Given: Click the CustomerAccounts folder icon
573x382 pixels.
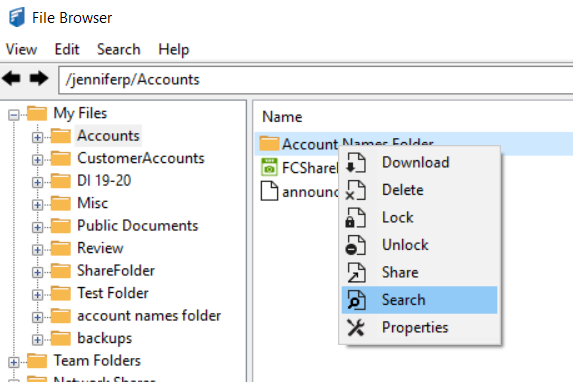Looking at the screenshot, I should (x=61, y=158).
